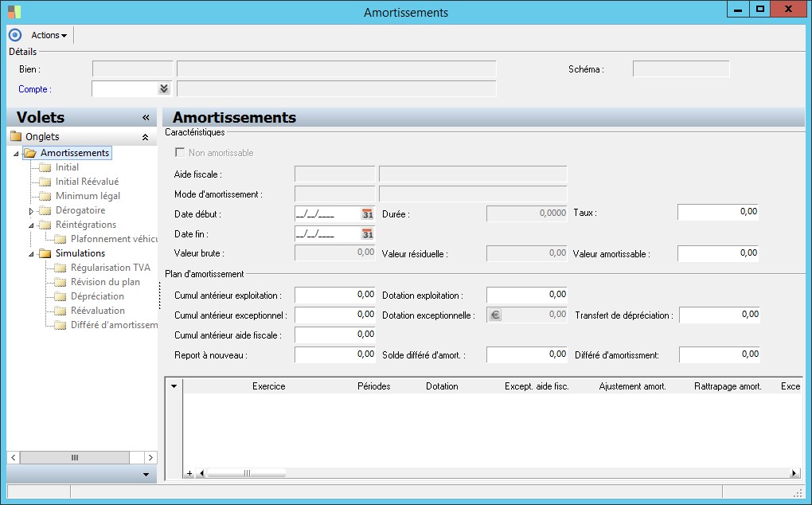Click the Taux input field
Image resolution: width=812 pixels, height=505 pixels.
(717, 212)
